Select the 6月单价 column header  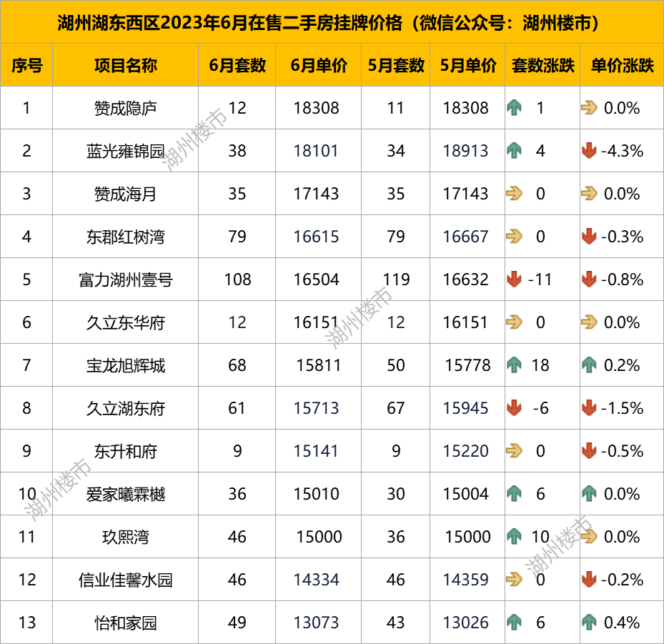(319, 66)
